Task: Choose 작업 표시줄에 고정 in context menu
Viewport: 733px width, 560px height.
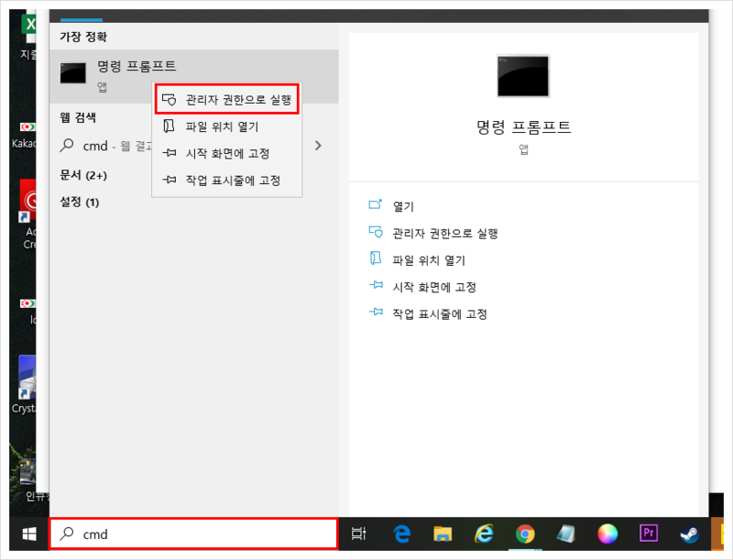Action: pos(227,180)
